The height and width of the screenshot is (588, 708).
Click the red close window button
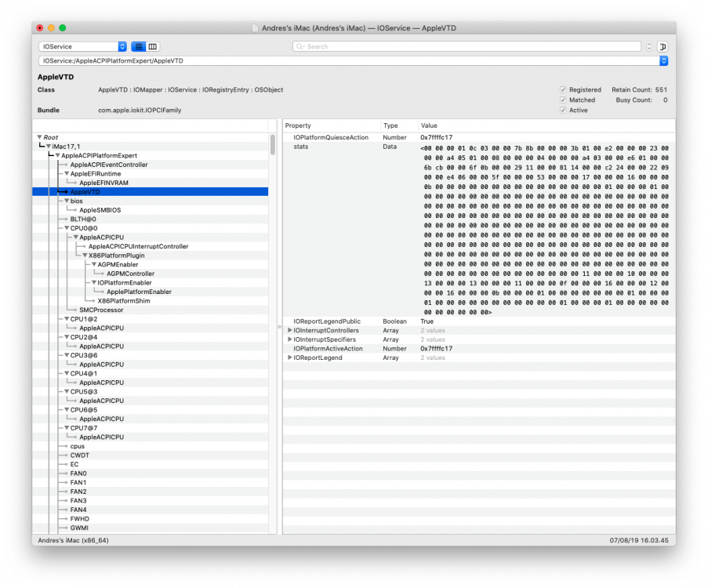[40, 28]
